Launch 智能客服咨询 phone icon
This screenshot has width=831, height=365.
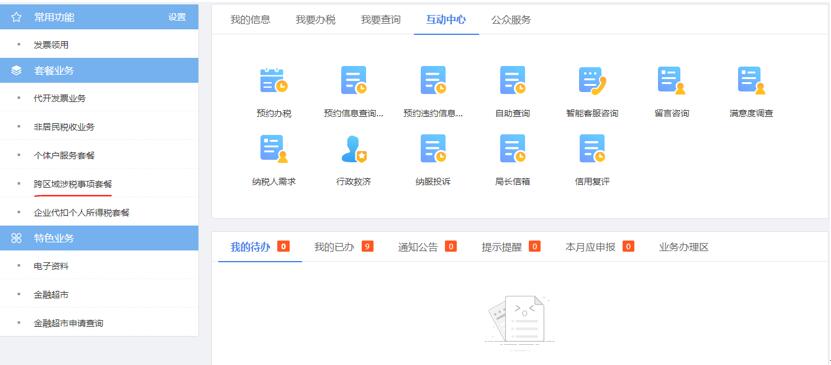point(592,81)
